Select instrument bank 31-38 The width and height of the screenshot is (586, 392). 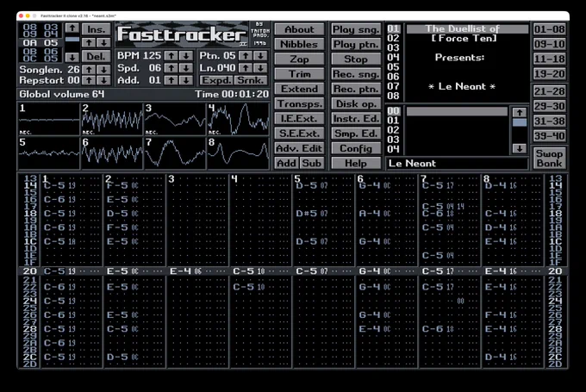(x=549, y=121)
